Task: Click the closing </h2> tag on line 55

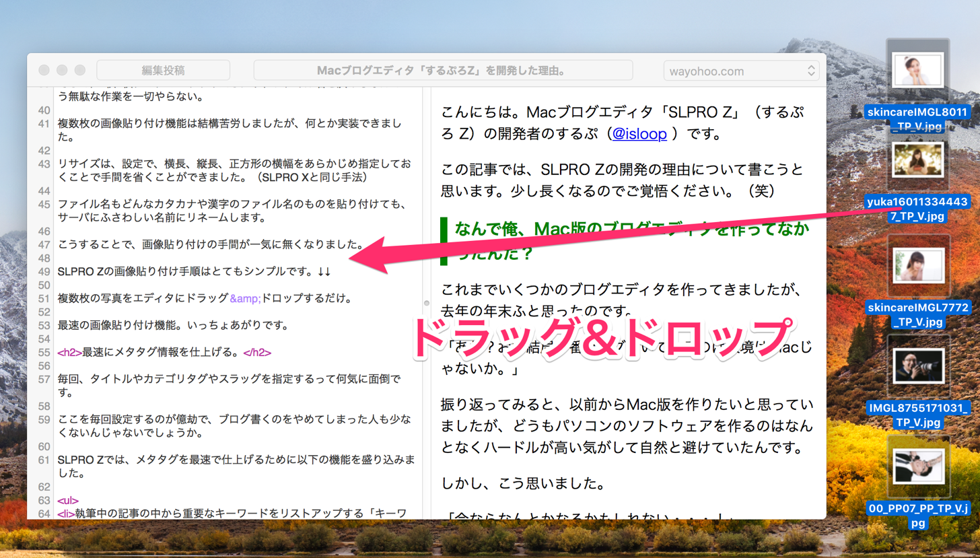Action: [256, 351]
